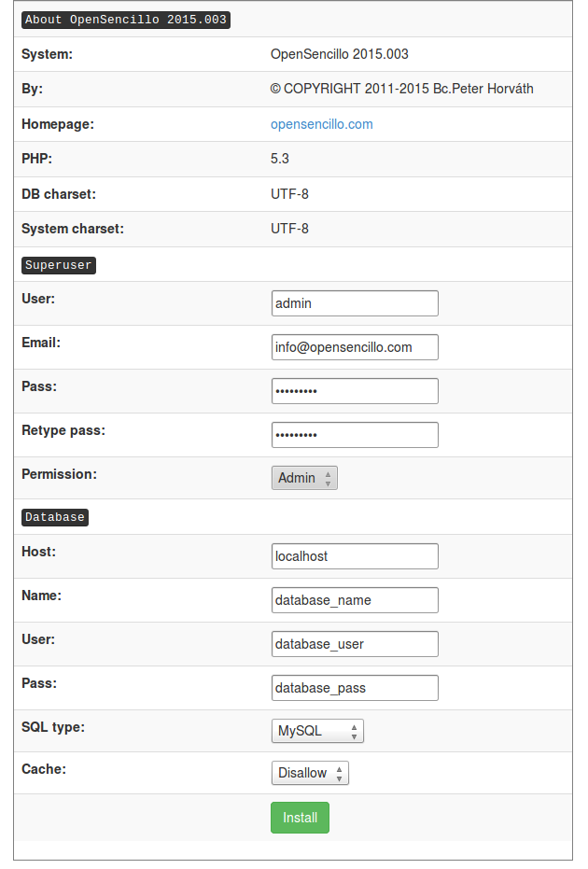Focus the Superuser User field containing admin
Viewport: 588px width, 869px height.
click(x=355, y=303)
